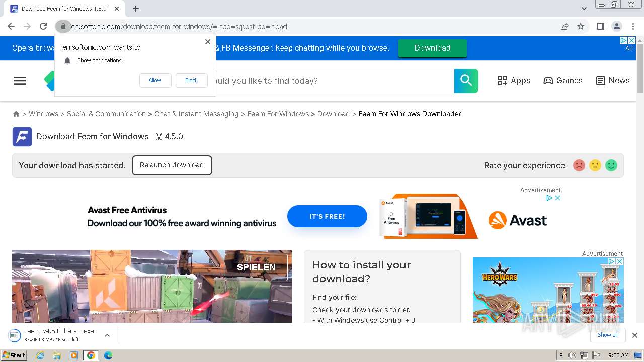Rate experience with green happy face

611,165
